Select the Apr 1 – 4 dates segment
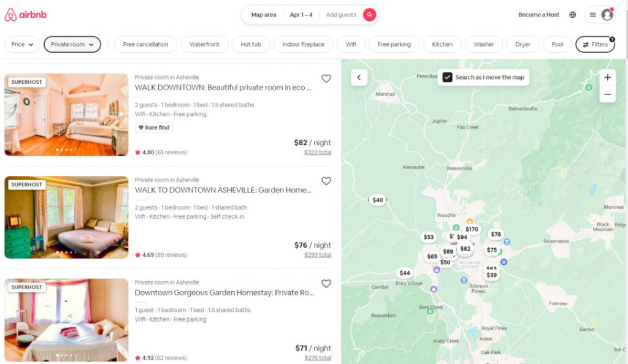The height and width of the screenshot is (364, 628). 301,15
